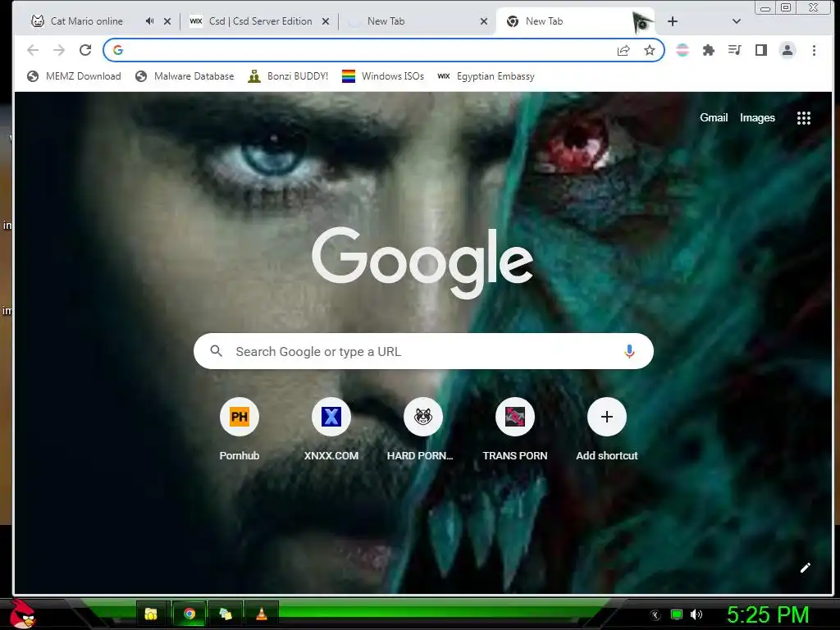Open the green network tray icon
This screenshot has width=840, height=630.
click(x=677, y=614)
